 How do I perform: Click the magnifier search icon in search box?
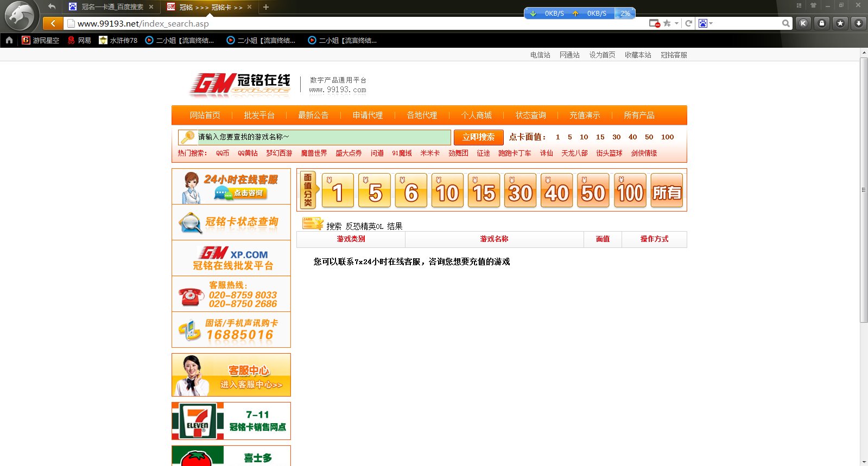click(785, 23)
